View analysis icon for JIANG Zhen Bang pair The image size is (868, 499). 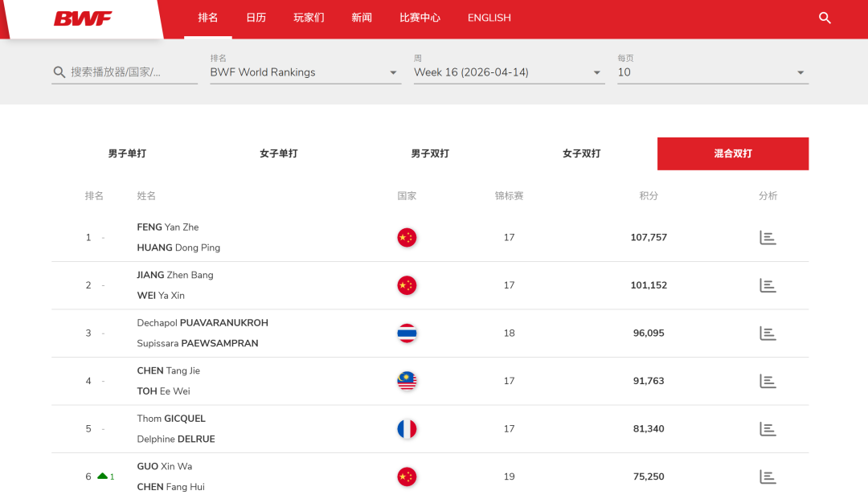click(768, 285)
